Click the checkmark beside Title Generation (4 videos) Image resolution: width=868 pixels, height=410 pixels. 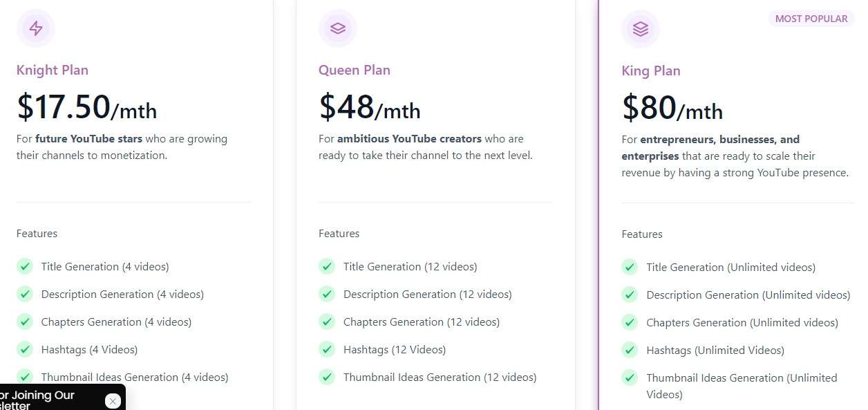pos(25,266)
